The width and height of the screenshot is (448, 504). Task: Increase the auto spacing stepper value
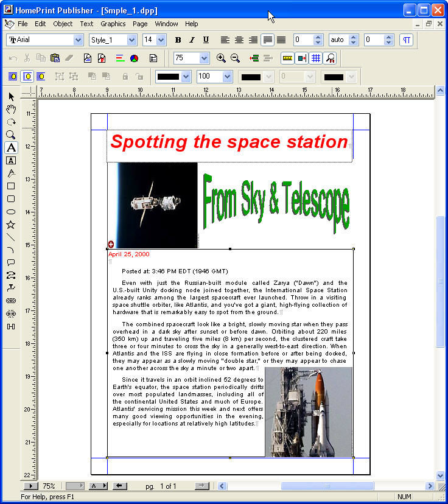[353, 37]
